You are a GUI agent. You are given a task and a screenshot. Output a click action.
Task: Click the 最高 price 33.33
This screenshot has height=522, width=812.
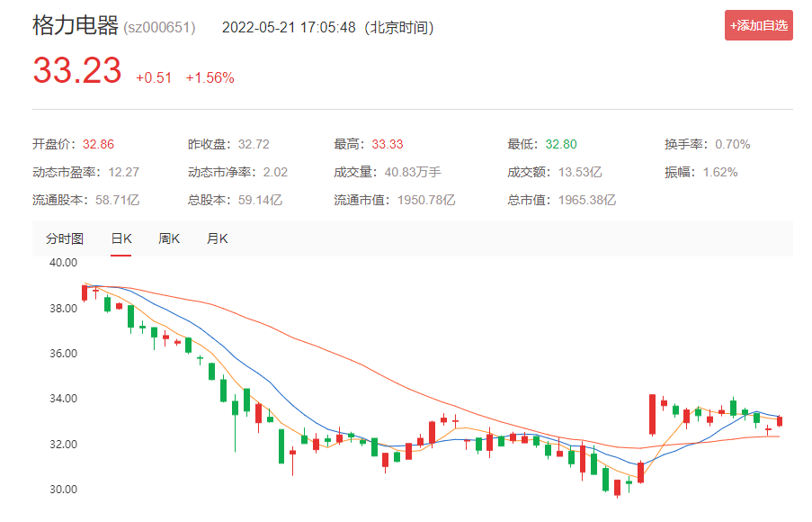click(387, 144)
